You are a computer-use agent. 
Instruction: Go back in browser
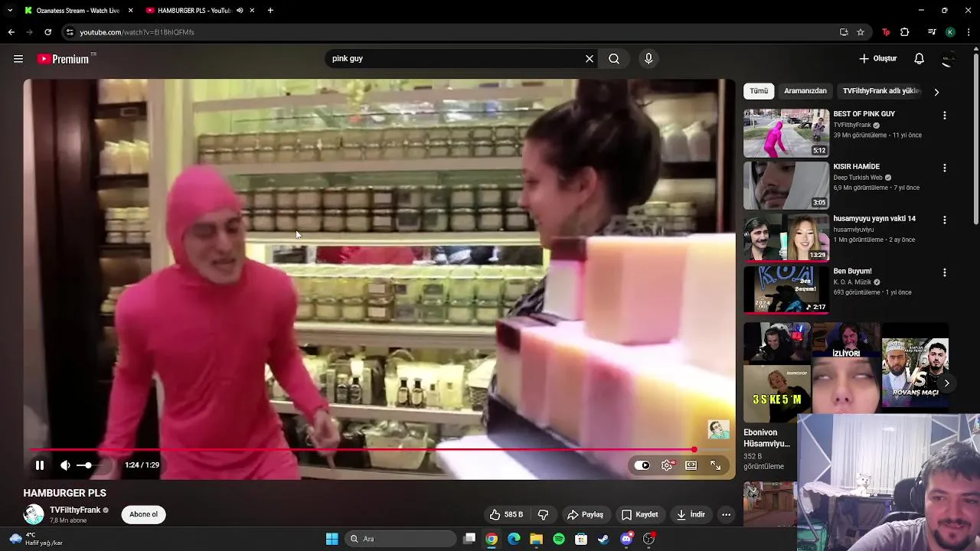coord(11,32)
